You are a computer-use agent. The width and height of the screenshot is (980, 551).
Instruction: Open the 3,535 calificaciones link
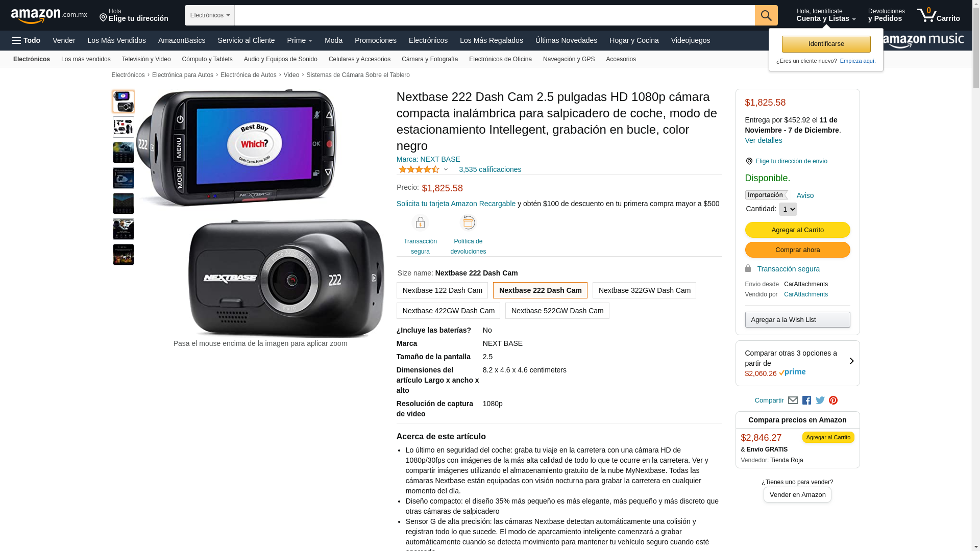[490, 169]
